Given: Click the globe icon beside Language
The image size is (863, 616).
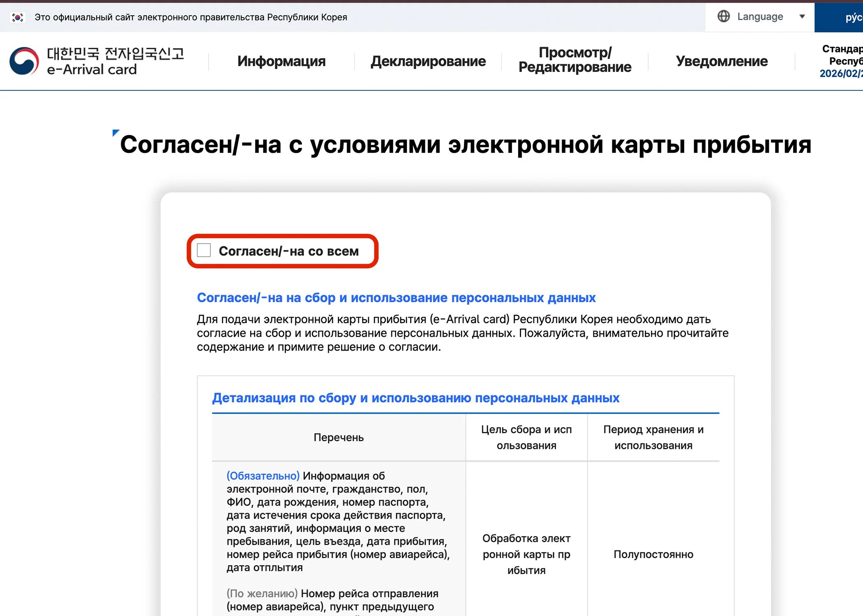Looking at the screenshot, I should 723,16.
